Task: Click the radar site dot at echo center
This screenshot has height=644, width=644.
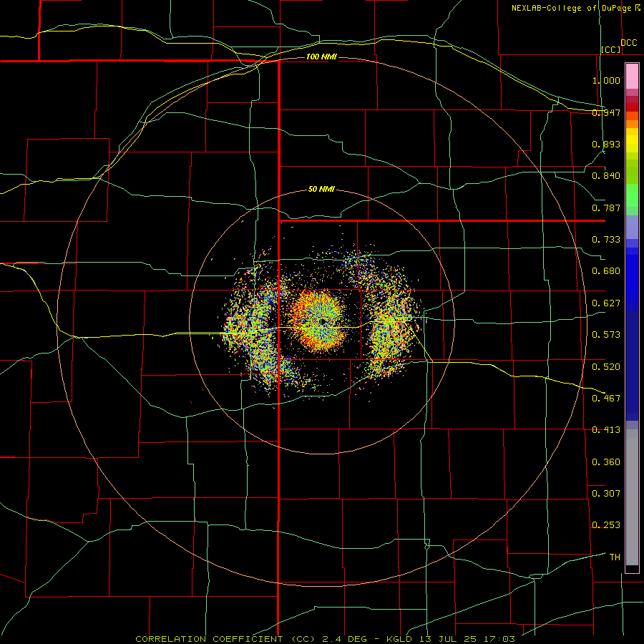Action: tap(323, 321)
